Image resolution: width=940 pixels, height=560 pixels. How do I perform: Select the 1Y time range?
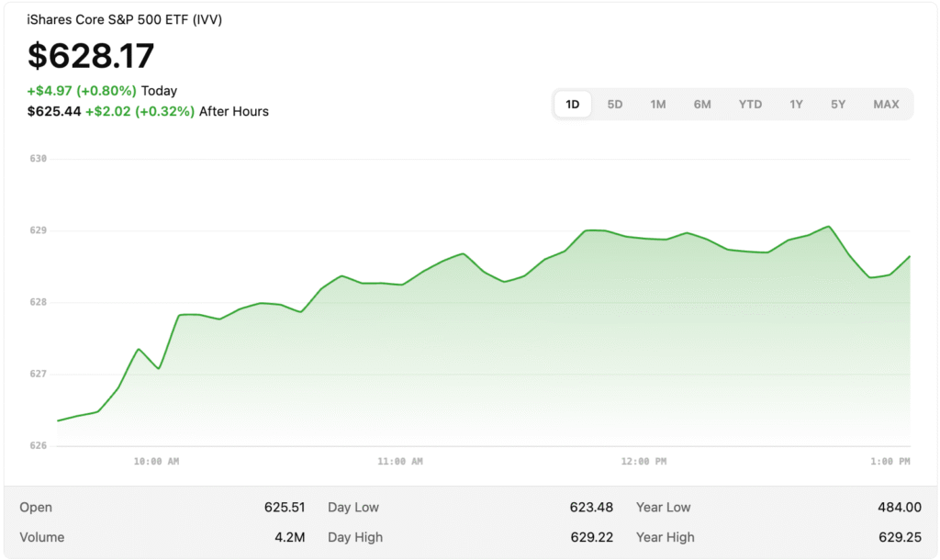tap(796, 105)
